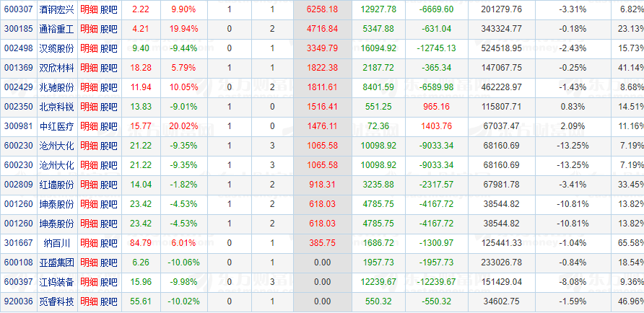Open 酒钢宏兴 stock name link

coord(57,9)
